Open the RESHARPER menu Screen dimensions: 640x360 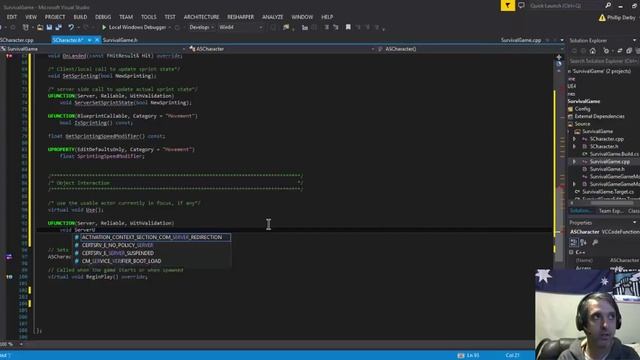[x=240, y=17]
